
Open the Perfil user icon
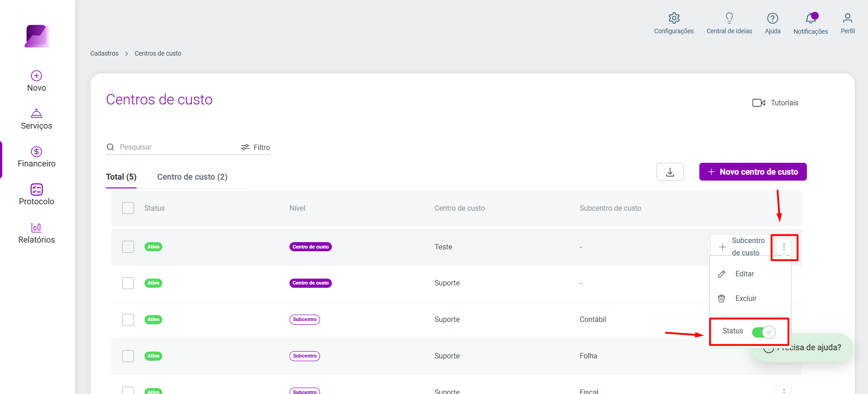pos(847,18)
